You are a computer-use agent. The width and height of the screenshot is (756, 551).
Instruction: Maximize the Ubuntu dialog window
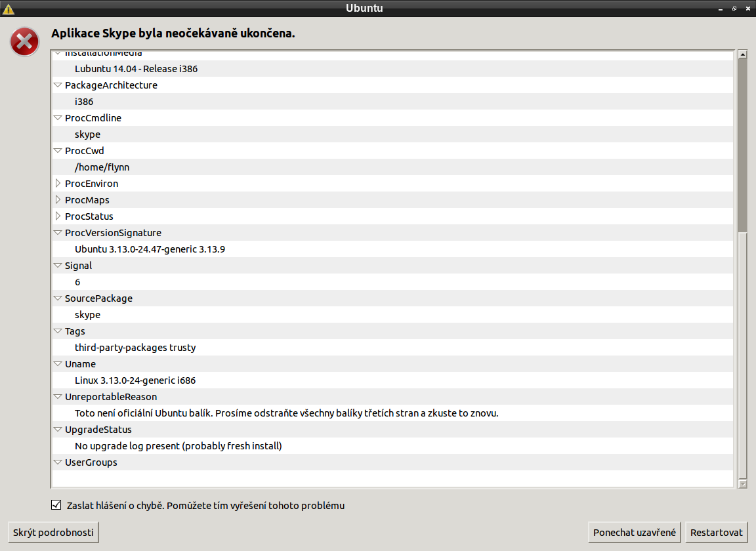[734, 9]
